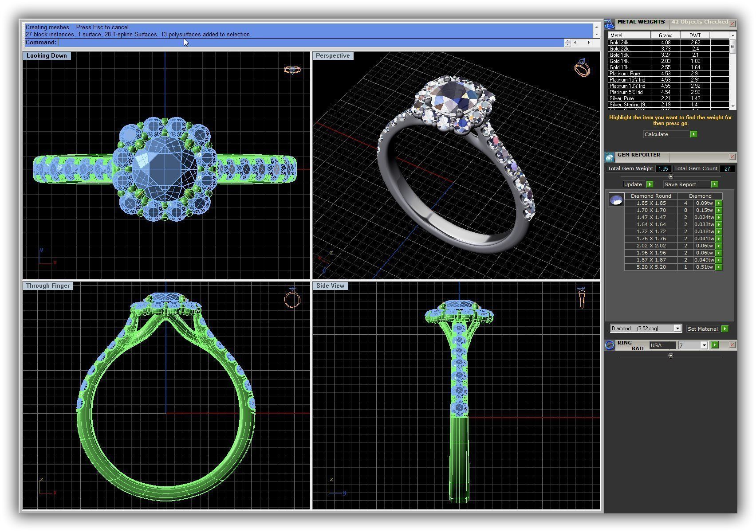Click the Metal column header
The width and height of the screenshot is (756, 532).
[x=629, y=35]
